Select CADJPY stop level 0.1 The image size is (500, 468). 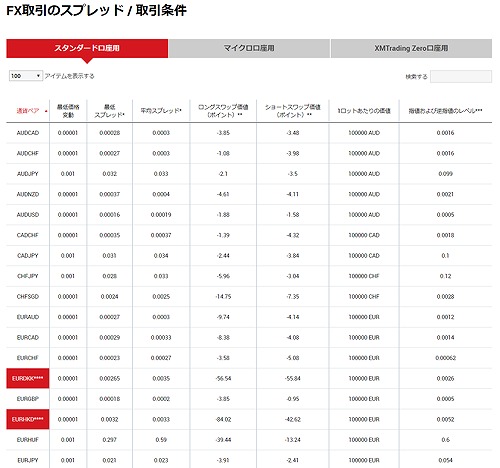click(x=445, y=256)
